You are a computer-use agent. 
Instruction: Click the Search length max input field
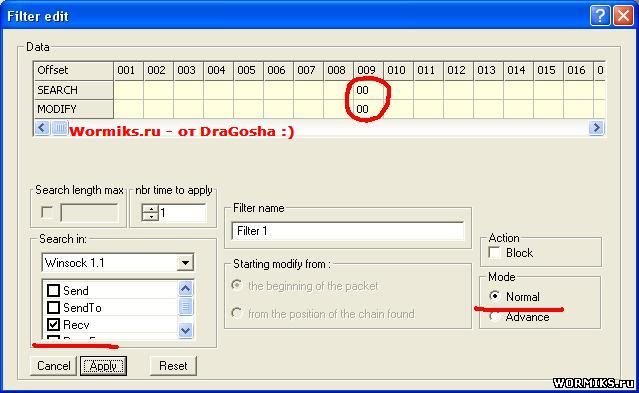(x=89, y=212)
